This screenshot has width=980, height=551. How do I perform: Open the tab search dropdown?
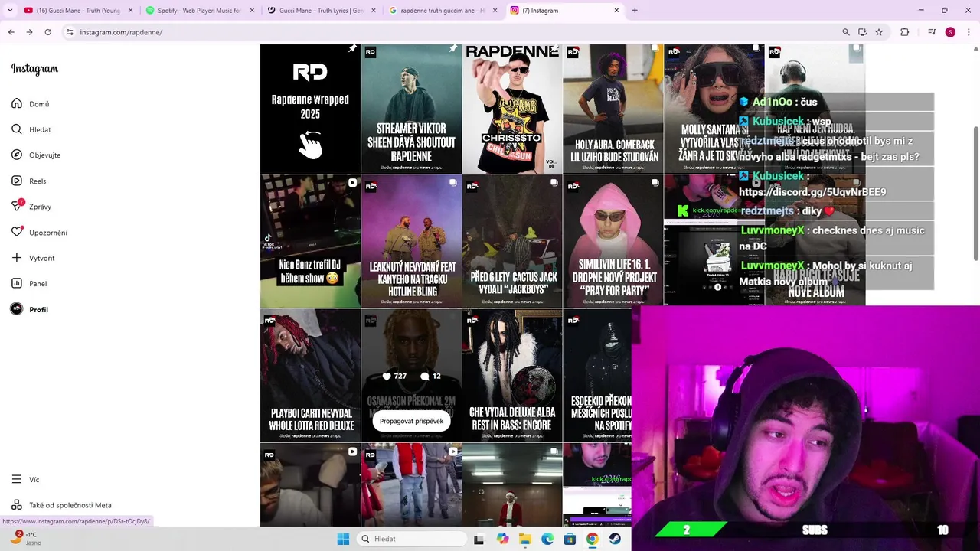coord(9,11)
